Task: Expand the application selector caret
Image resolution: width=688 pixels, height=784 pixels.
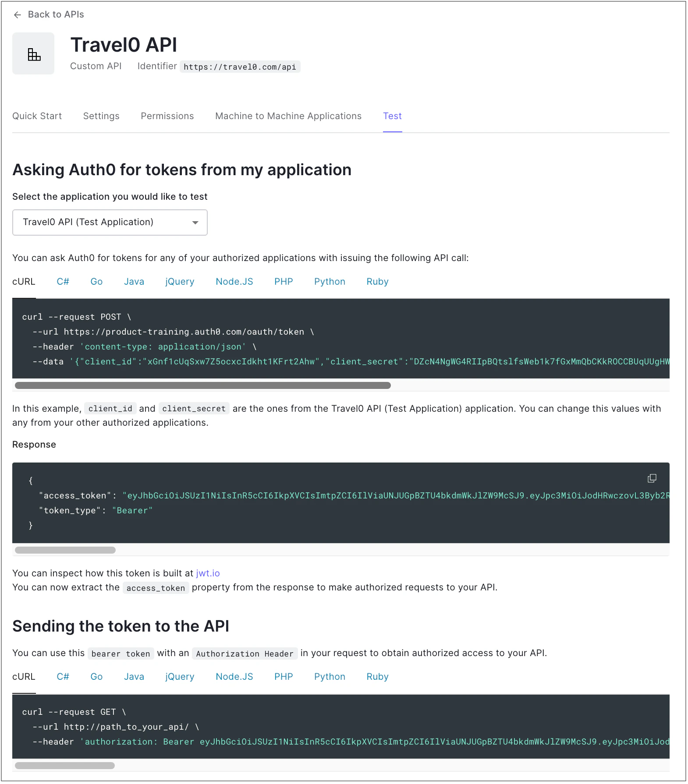Action: click(x=195, y=222)
